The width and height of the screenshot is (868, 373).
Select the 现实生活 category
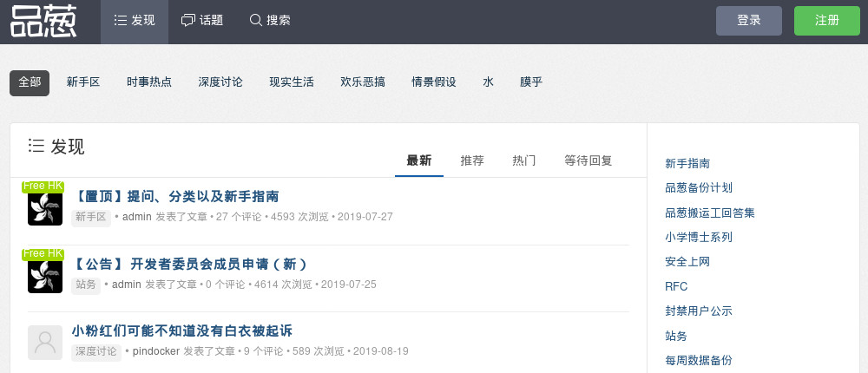pyautogui.click(x=292, y=82)
